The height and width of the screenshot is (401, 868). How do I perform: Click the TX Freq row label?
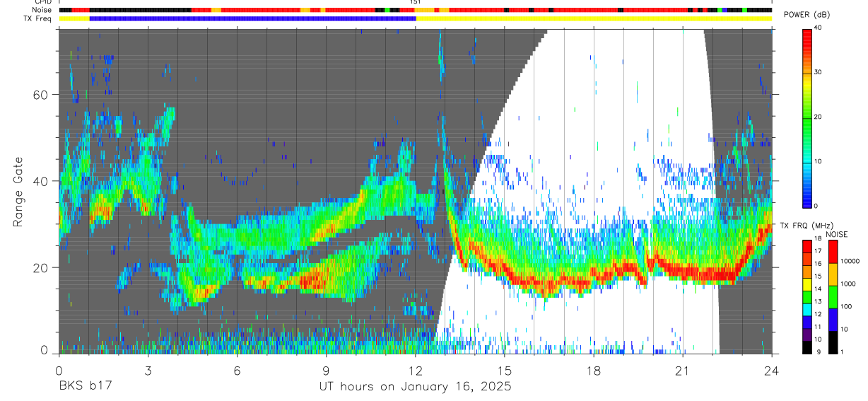38,18
